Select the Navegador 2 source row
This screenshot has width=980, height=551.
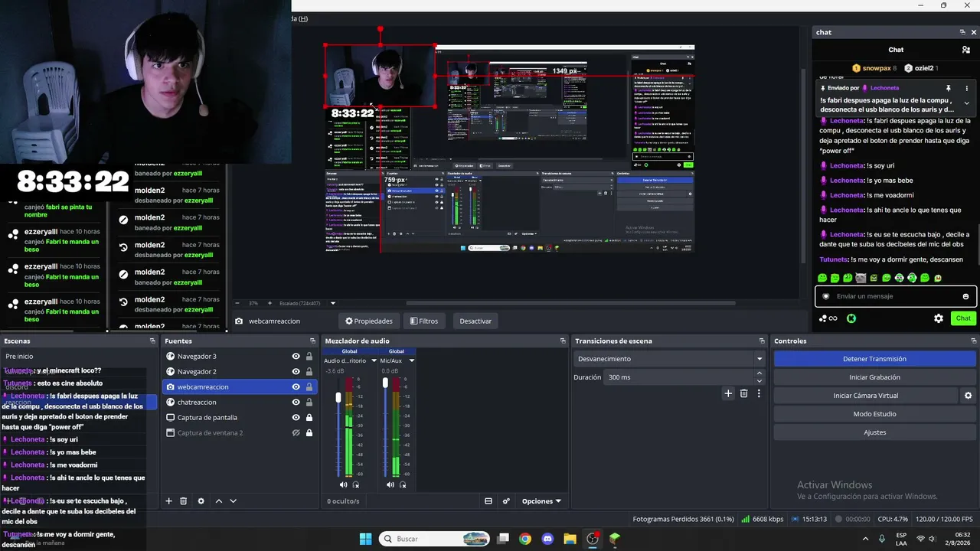240,371
